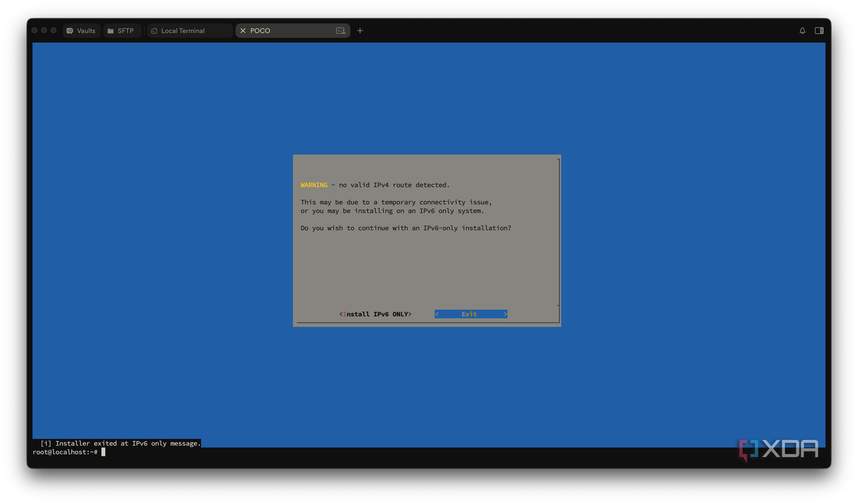Screen dimensions: 858x504
Task: Click the yellow WARNING text in dialog
Action: (314, 185)
